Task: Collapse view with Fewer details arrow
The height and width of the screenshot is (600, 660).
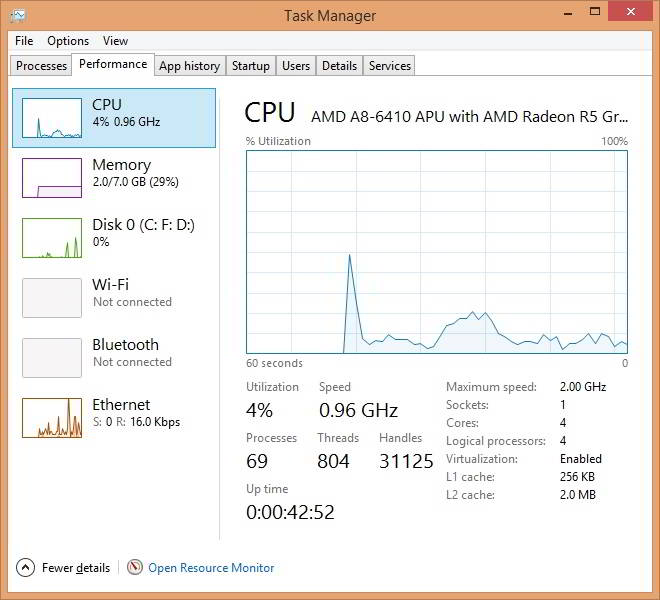Action: click(26, 567)
